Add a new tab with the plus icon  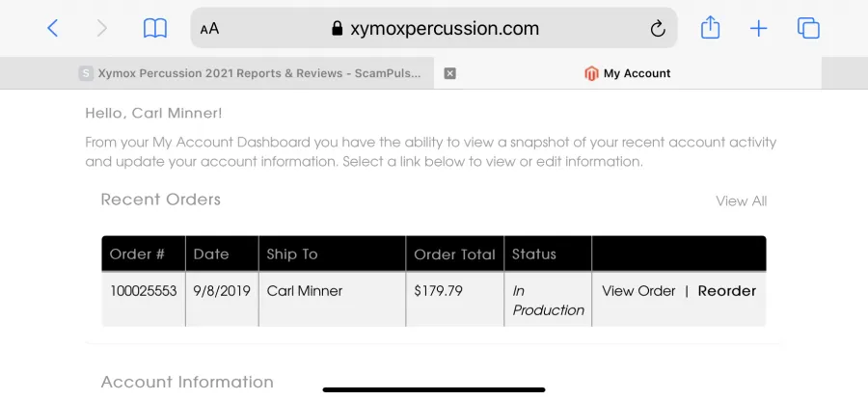[x=758, y=28]
